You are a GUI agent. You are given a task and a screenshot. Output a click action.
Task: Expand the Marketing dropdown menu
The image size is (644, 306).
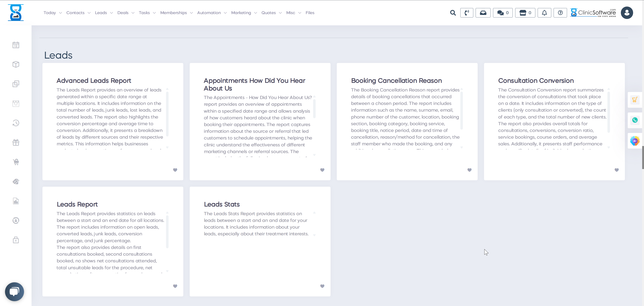[244, 13]
